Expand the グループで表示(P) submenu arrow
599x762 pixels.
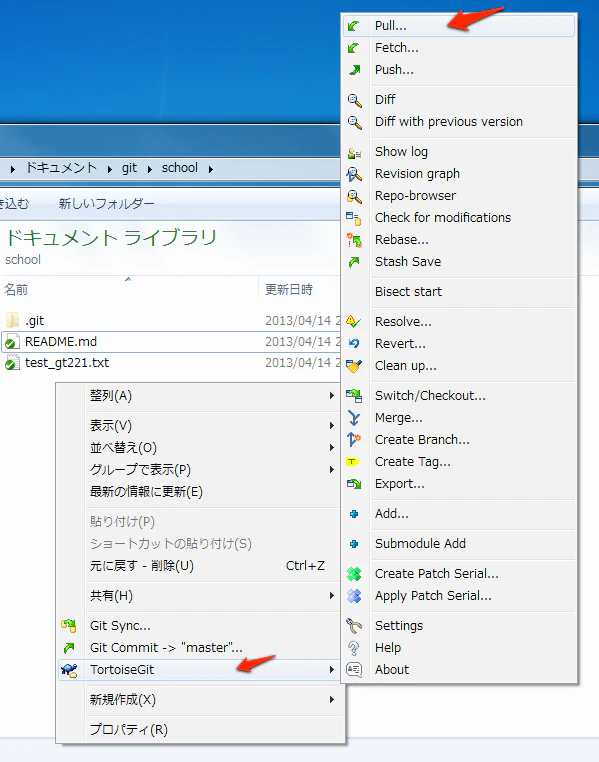click(x=332, y=469)
